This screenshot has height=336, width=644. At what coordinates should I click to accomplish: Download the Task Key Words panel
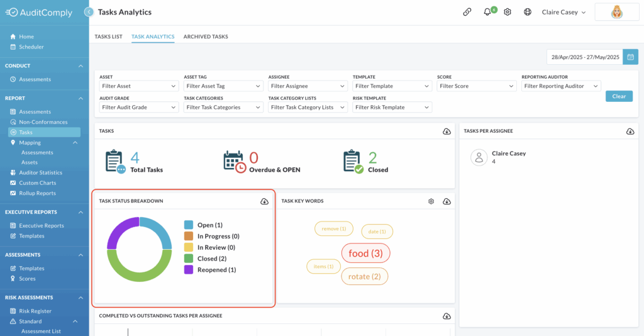click(x=447, y=201)
